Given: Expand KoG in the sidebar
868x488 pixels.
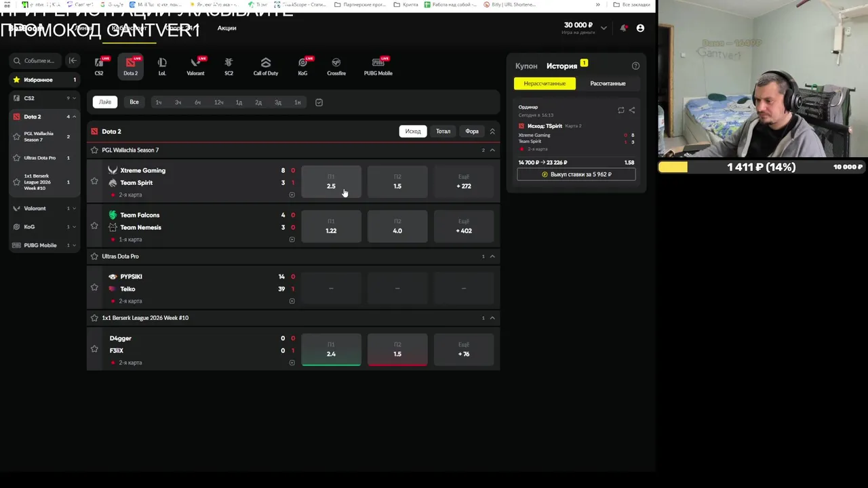Looking at the screenshot, I should (74, 227).
